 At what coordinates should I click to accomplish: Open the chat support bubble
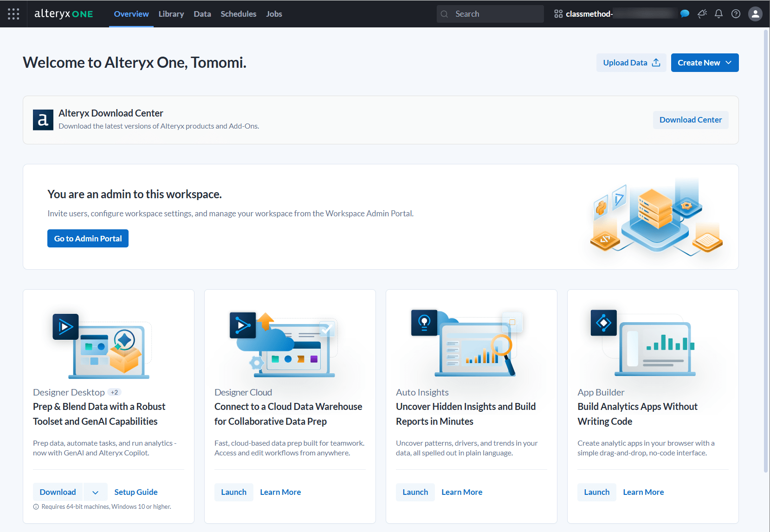click(x=685, y=14)
